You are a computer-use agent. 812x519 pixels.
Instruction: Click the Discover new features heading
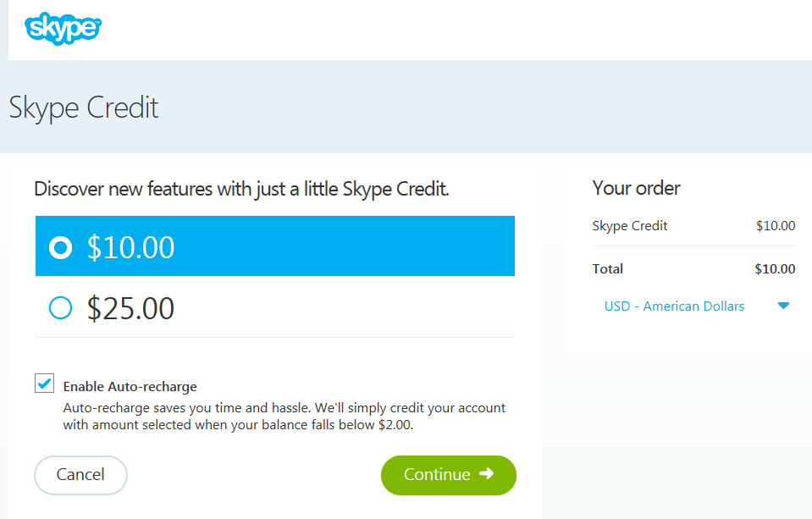(241, 189)
